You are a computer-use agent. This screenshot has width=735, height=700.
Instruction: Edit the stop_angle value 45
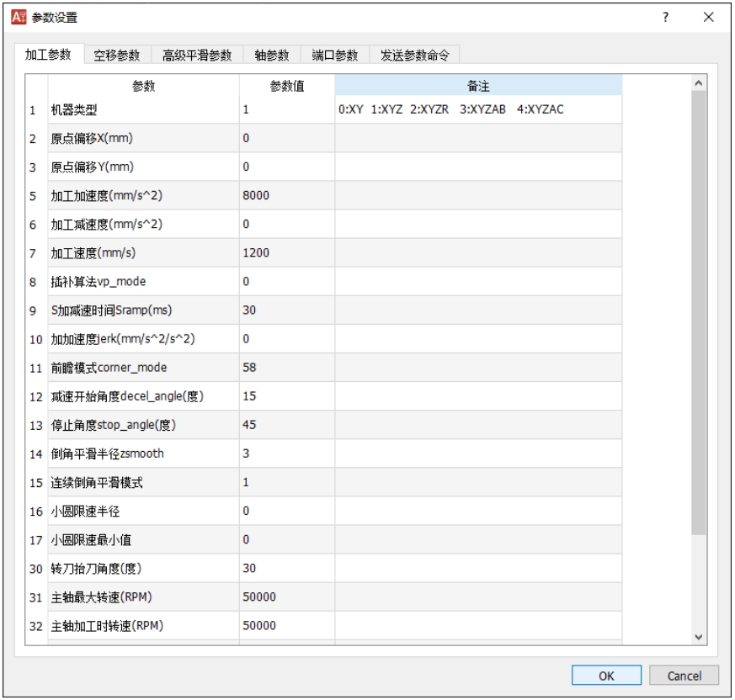(x=287, y=425)
